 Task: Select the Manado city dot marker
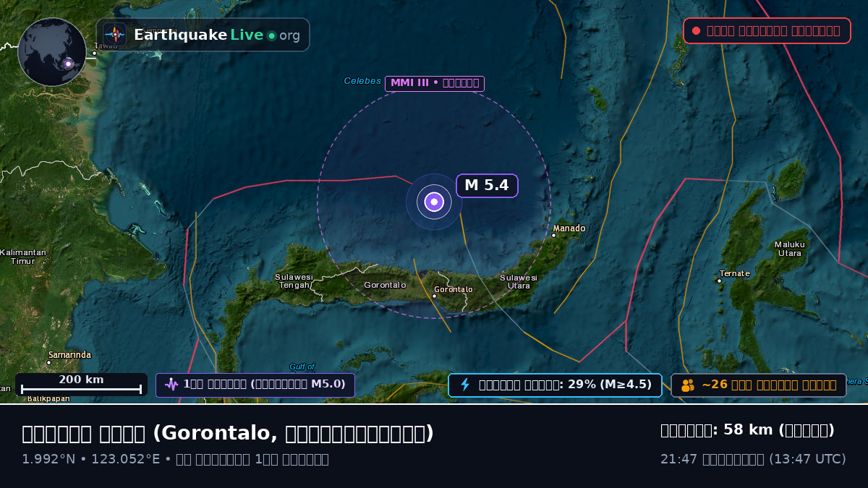click(x=554, y=235)
